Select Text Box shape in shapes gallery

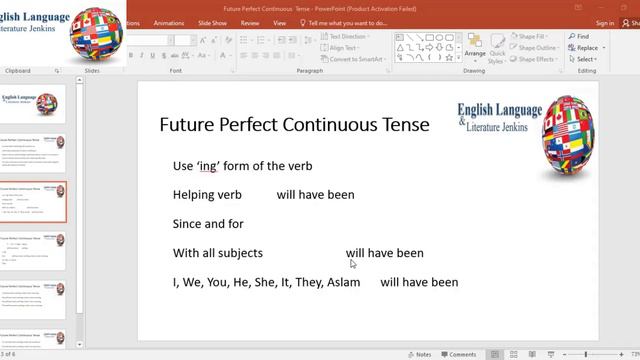(x=400, y=38)
